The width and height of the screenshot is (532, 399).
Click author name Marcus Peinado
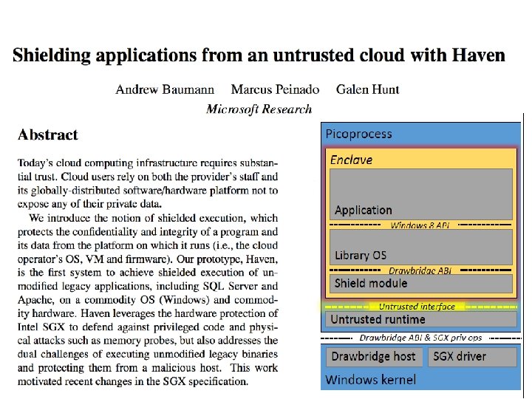[275, 89]
